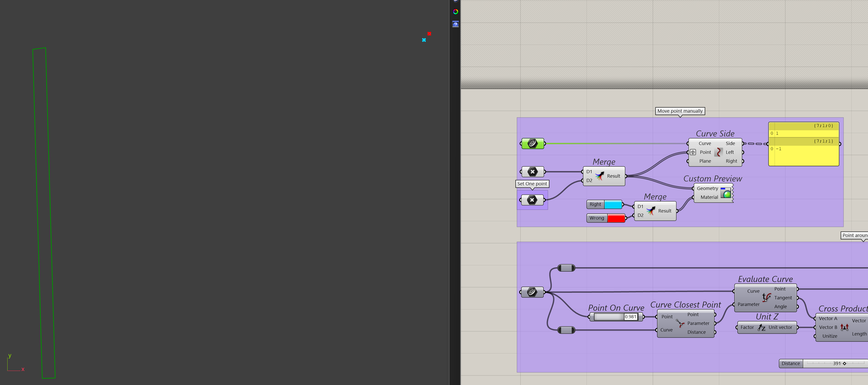This screenshot has height=385, width=868.
Task: Click the Set One point label
Action: tap(532, 184)
